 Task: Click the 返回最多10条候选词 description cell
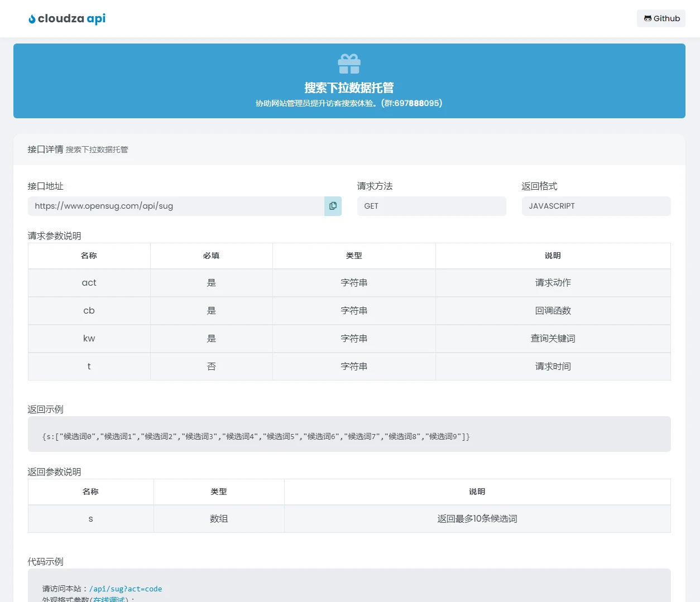point(477,519)
